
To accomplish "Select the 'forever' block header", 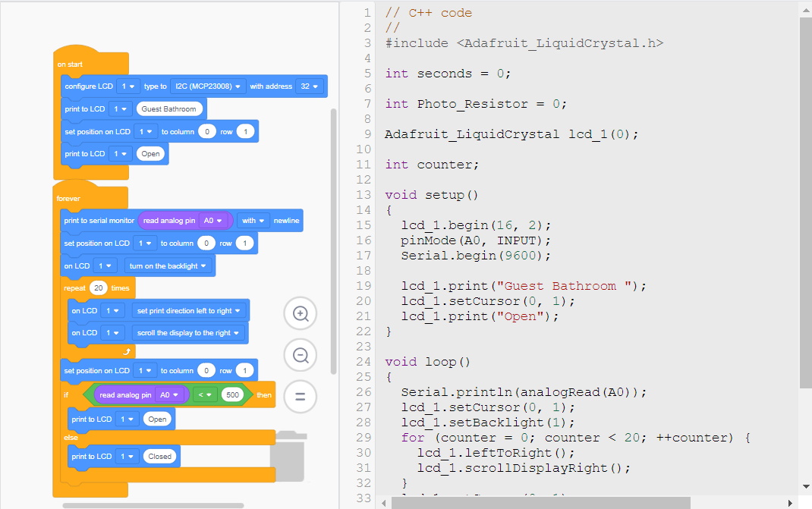I will coord(68,199).
